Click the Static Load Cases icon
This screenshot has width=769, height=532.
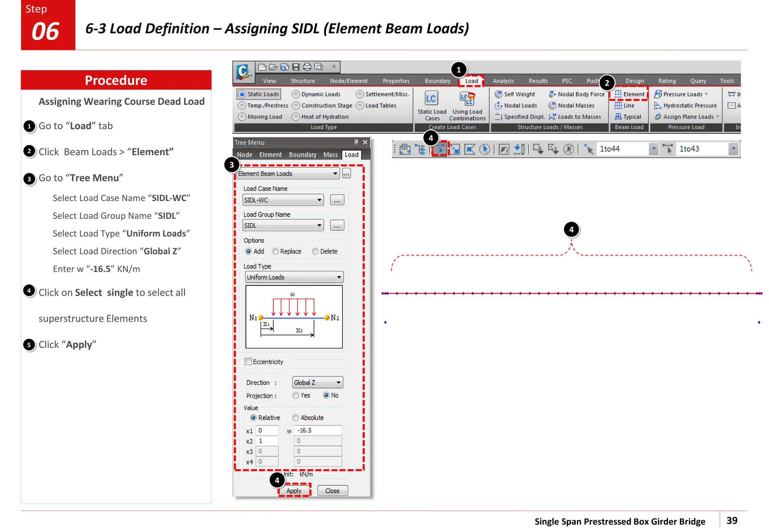[431, 99]
